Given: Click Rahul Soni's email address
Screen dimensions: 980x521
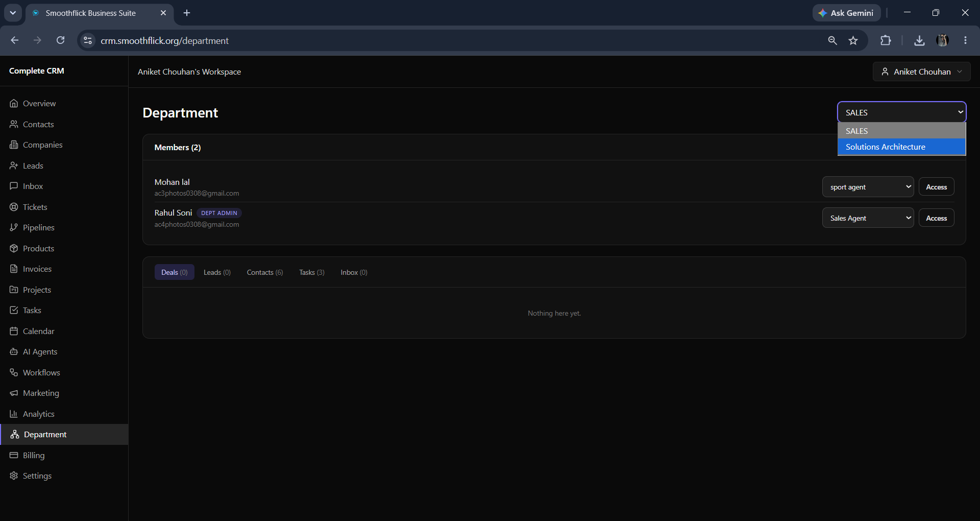Looking at the screenshot, I should click(197, 225).
